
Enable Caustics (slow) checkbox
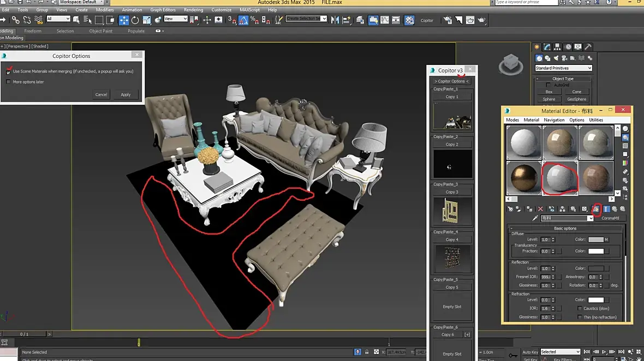[579, 309]
